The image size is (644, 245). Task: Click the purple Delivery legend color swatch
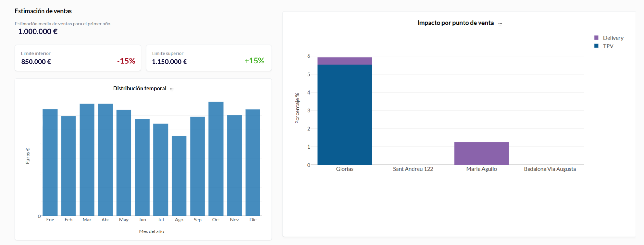596,38
